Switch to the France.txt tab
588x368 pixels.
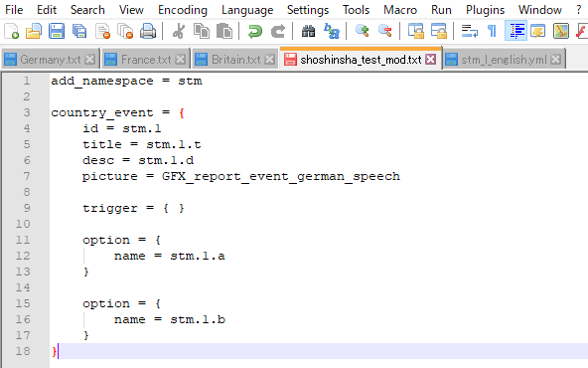pos(146,60)
